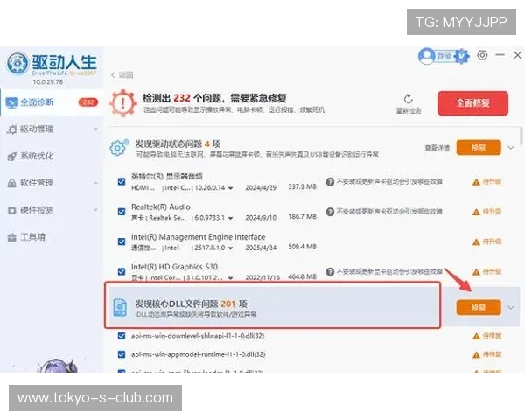Click the 驱动人生 logo icon

[18, 64]
